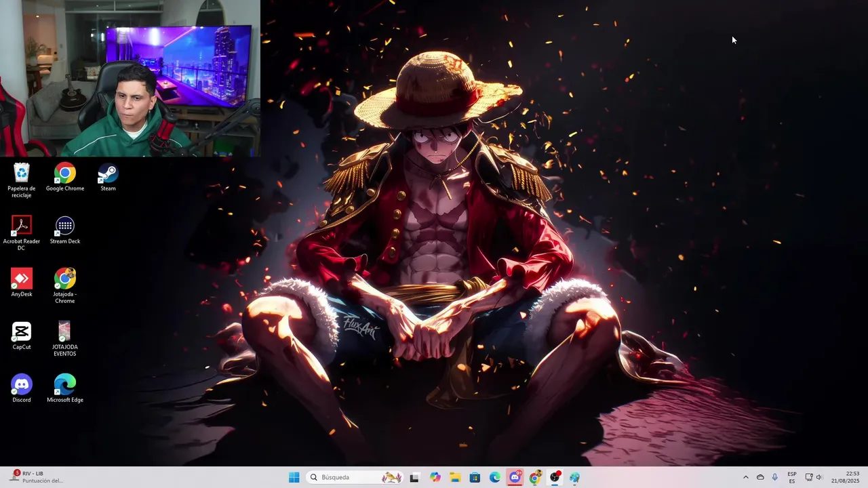Expand the hidden system tray icons
Image resolution: width=868 pixels, height=488 pixels.
coord(746,477)
